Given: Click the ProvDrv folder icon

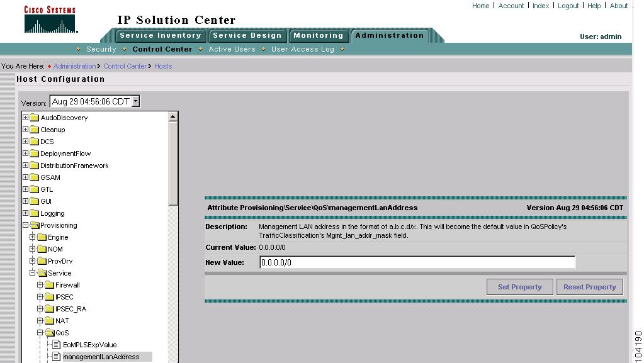Looking at the screenshot, I should pos(42,261).
